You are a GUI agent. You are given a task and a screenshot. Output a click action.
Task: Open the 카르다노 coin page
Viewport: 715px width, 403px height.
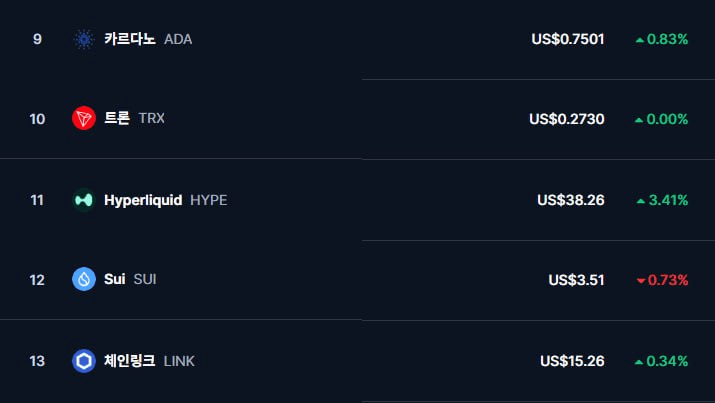tap(130, 39)
